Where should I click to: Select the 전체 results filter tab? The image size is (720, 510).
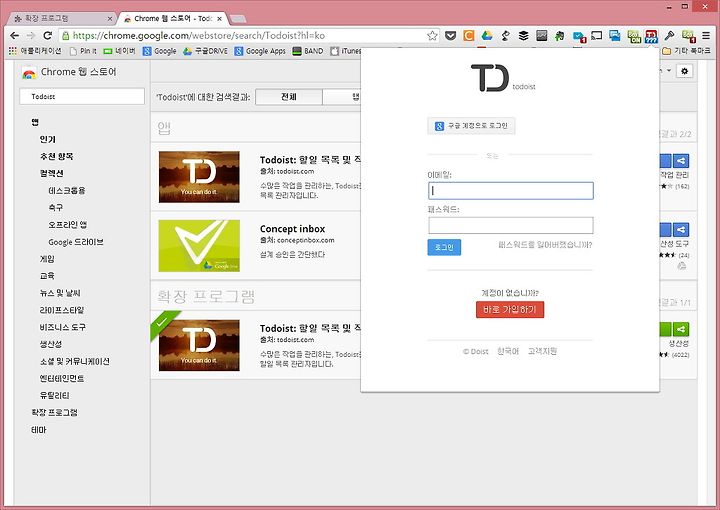tap(289, 97)
